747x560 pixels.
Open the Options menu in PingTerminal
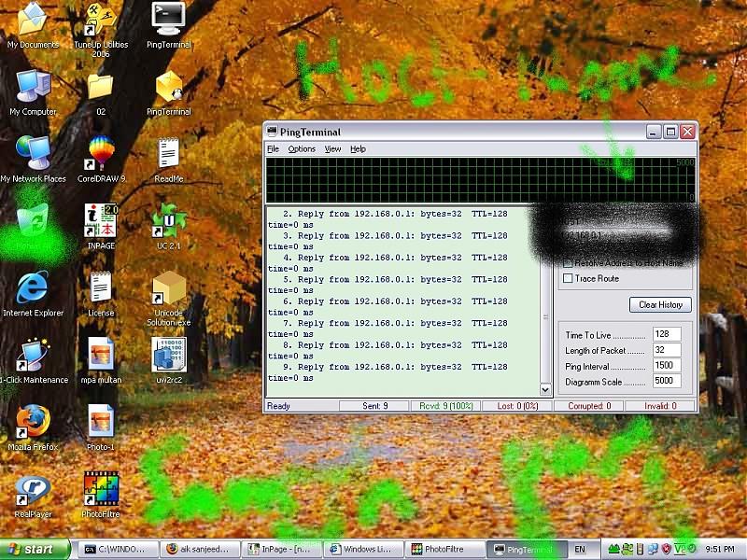click(302, 149)
